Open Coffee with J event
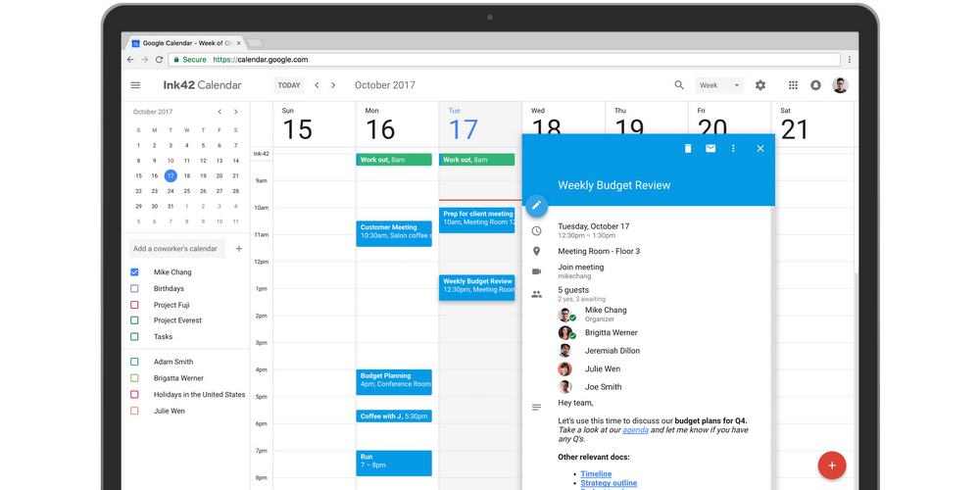The width and height of the screenshot is (980, 490). 394,416
